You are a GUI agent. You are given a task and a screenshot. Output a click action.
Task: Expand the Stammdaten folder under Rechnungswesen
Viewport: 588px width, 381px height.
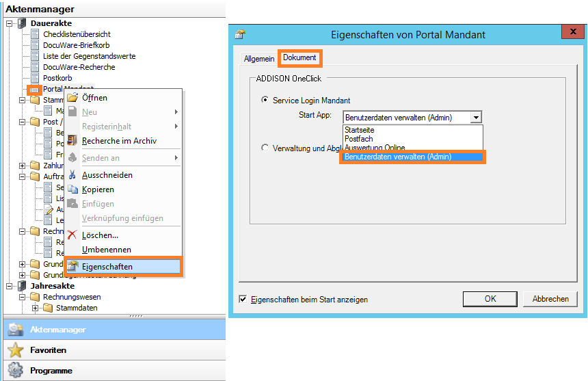point(35,308)
